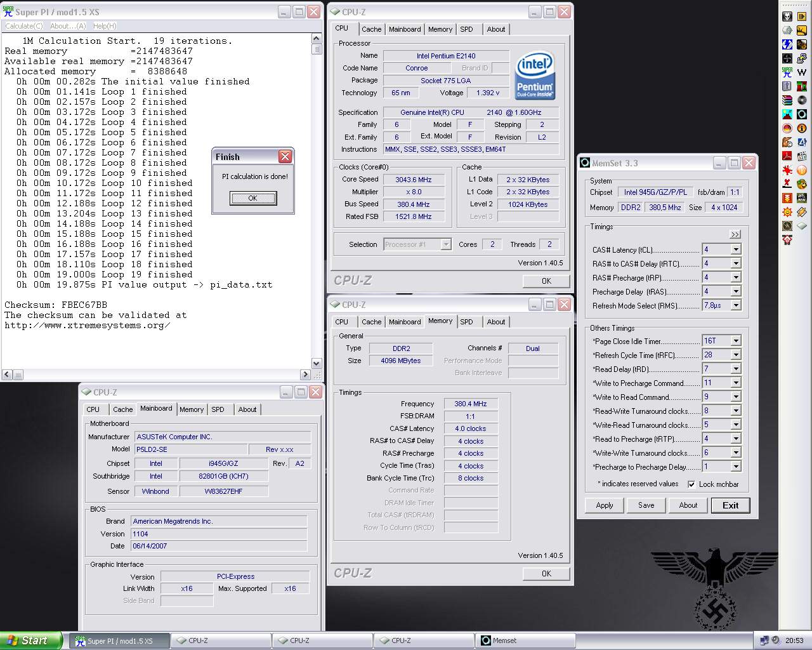The width and height of the screenshot is (812, 650).
Task: Click Super PI vertical scrollbar up arrow
Action: pos(317,39)
